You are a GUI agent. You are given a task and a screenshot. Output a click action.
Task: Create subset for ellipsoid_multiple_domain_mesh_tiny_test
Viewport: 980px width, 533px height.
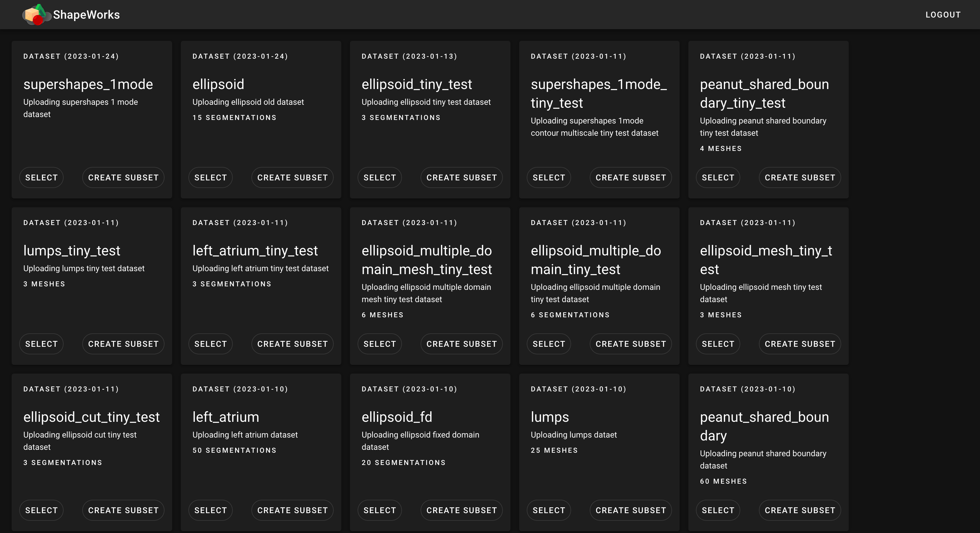(461, 344)
